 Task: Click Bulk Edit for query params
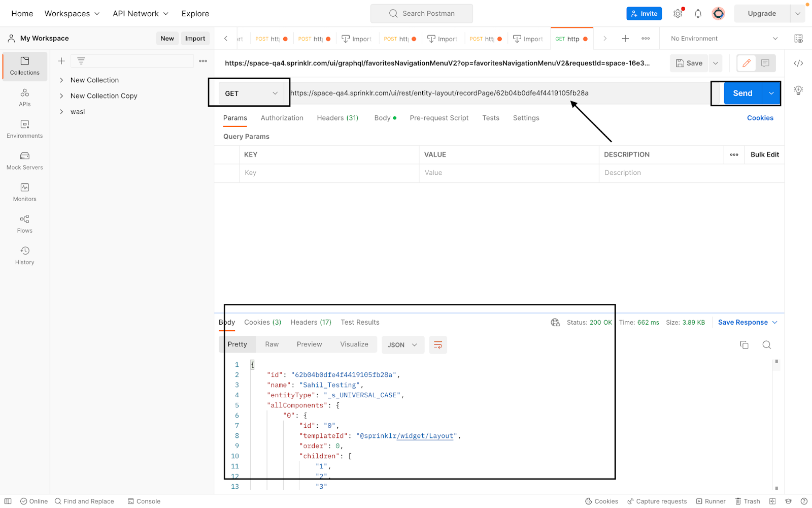pyautogui.click(x=764, y=155)
